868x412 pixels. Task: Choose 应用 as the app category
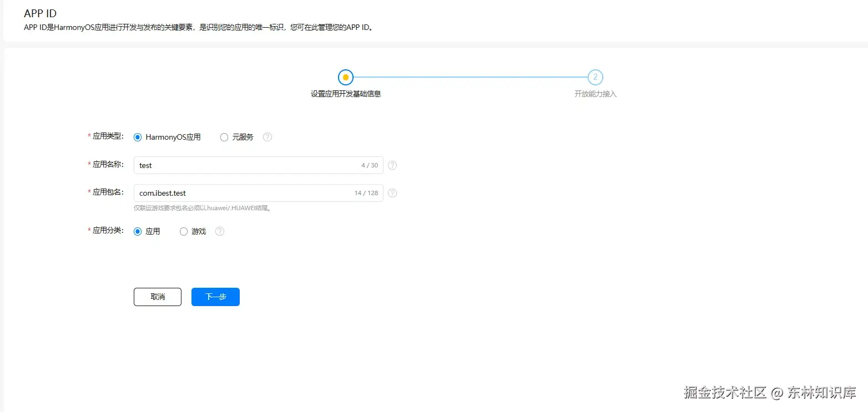click(138, 231)
